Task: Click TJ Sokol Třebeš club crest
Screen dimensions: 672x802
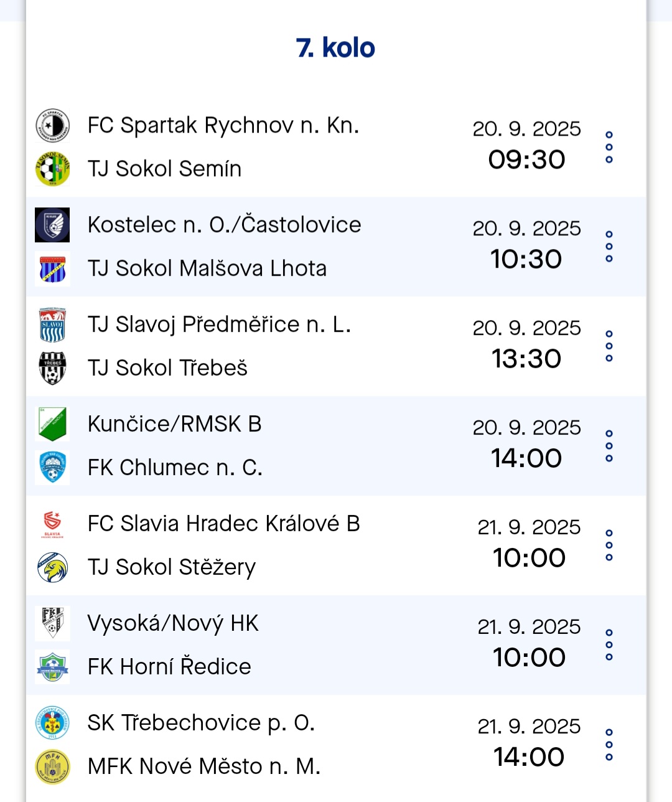Action: coord(52,368)
